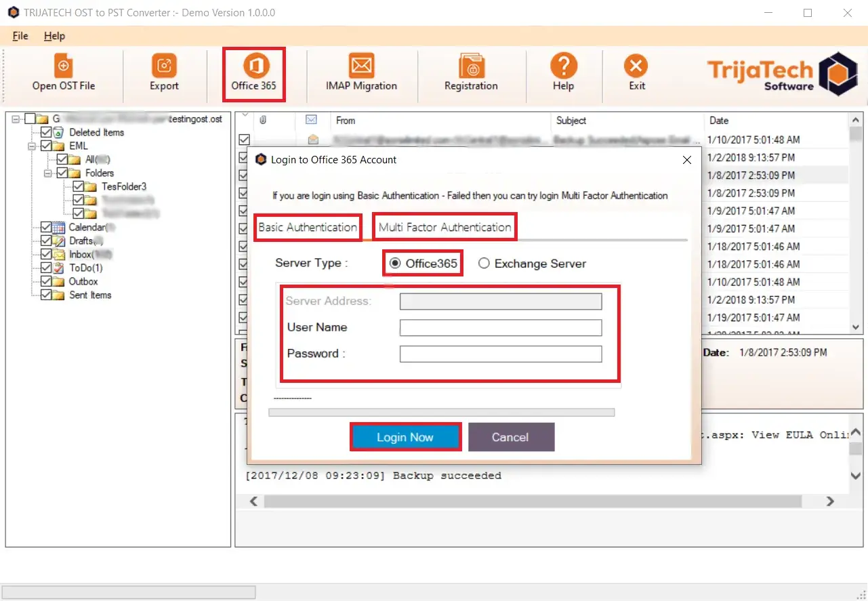This screenshot has width=868, height=601.
Task: Toggle the EML folder checkbox
Action: click(46, 146)
